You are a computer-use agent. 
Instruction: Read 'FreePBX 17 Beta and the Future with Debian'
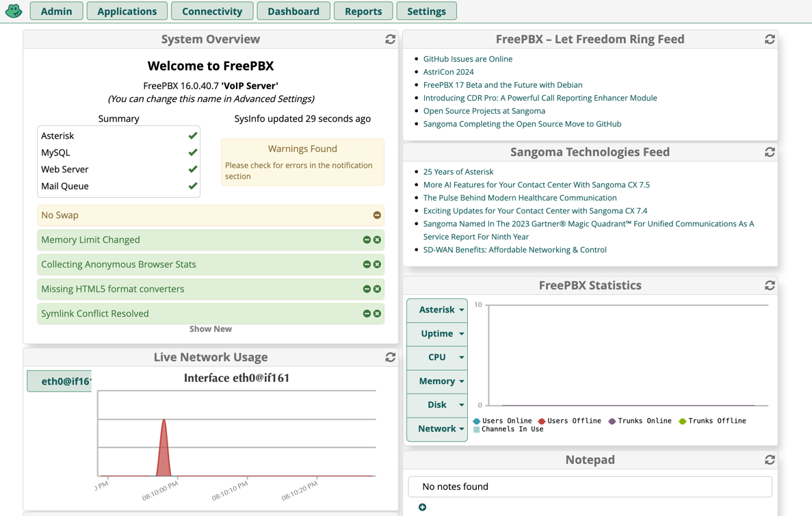(x=503, y=85)
